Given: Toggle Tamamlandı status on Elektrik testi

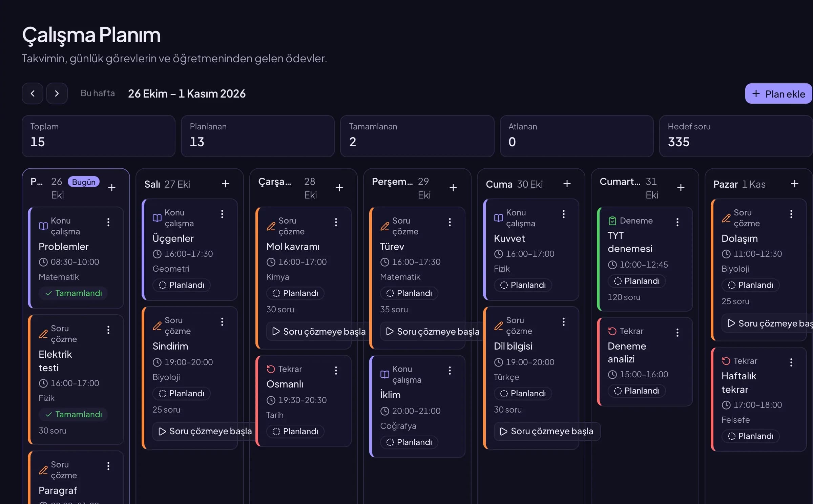Looking at the screenshot, I should click(73, 415).
